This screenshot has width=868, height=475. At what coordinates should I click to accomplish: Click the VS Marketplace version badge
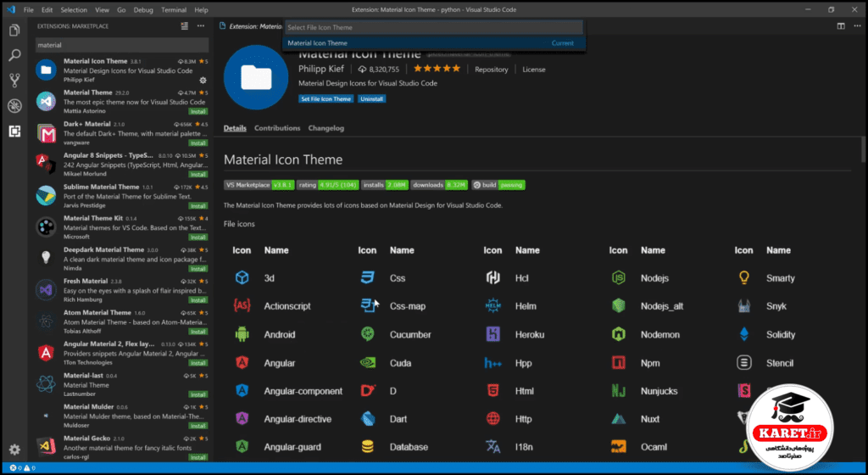259,185
